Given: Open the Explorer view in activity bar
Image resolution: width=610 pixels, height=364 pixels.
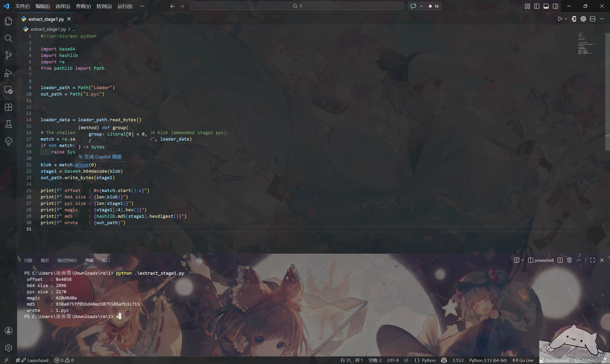Looking at the screenshot, I should [8, 21].
